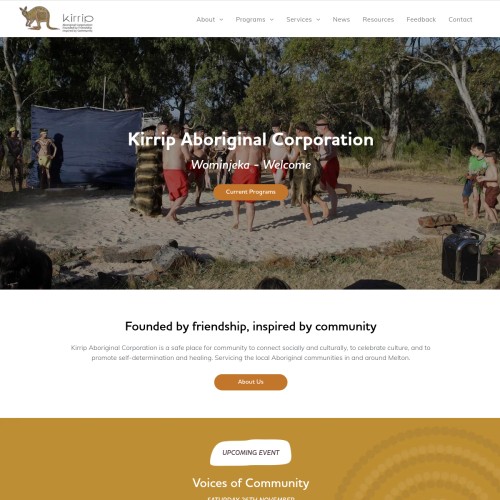Image resolution: width=500 pixels, height=500 pixels.
Task: Click the Founded by friendship heading
Action: (x=251, y=326)
